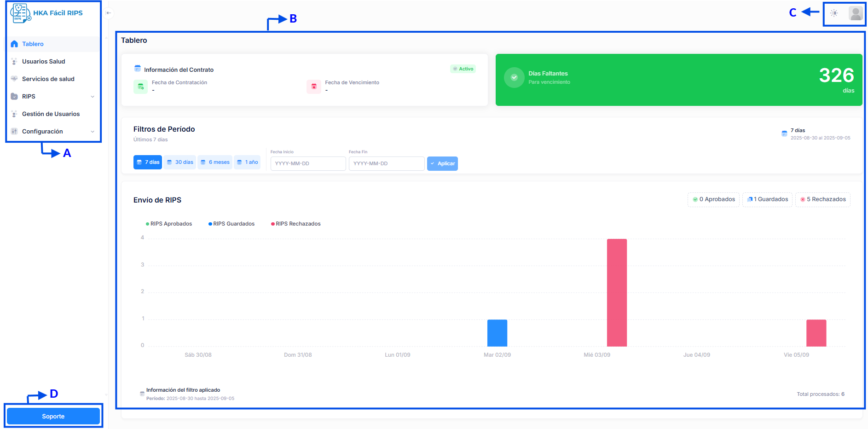Expand the RIPS submenu chevron
Image resolution: width=868 pixels, height=429 pixels.
point(93,97)
